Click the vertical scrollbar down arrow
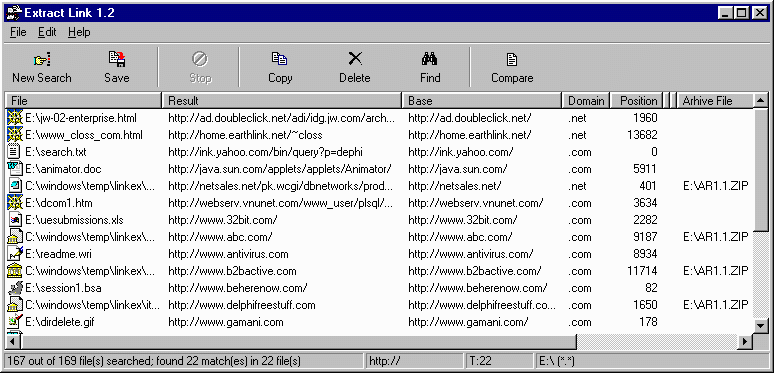The height and width of the screenshot is (373, 774). coord(761,325)
